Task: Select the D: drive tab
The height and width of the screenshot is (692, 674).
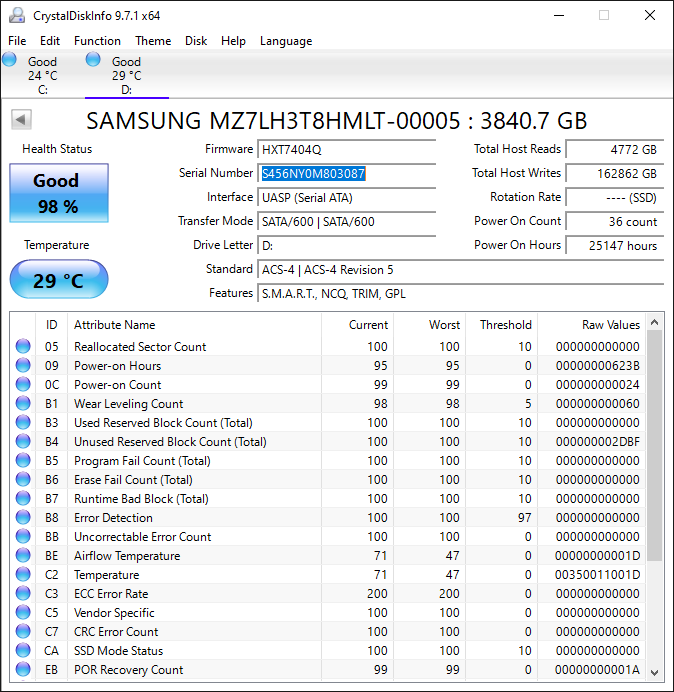Action: [127, 75]
